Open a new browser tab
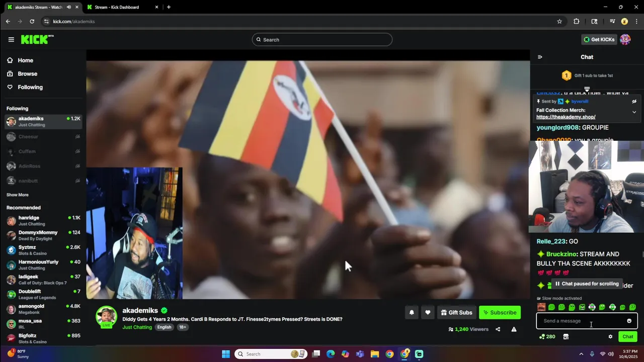Screen dimensions: 644x362 click(169, 7)
